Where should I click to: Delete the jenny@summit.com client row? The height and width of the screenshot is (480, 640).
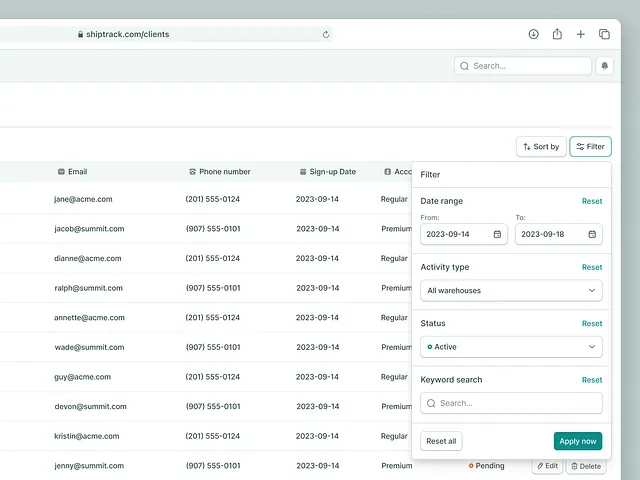[x=586, y=466]
